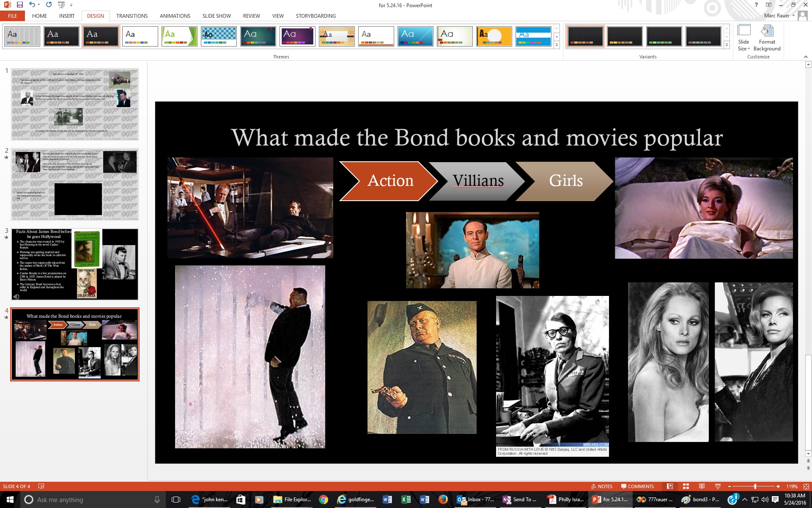Viewport: 812px width, 508px height.
Task: Open the FILE backstage menu
Action: (13, 16)
